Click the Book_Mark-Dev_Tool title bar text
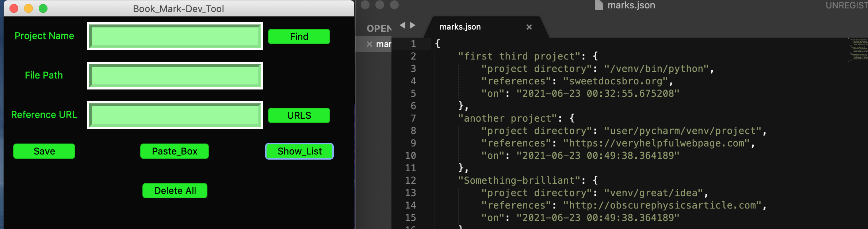The height and width of the screenshot is (229, 868). [178, 9]
